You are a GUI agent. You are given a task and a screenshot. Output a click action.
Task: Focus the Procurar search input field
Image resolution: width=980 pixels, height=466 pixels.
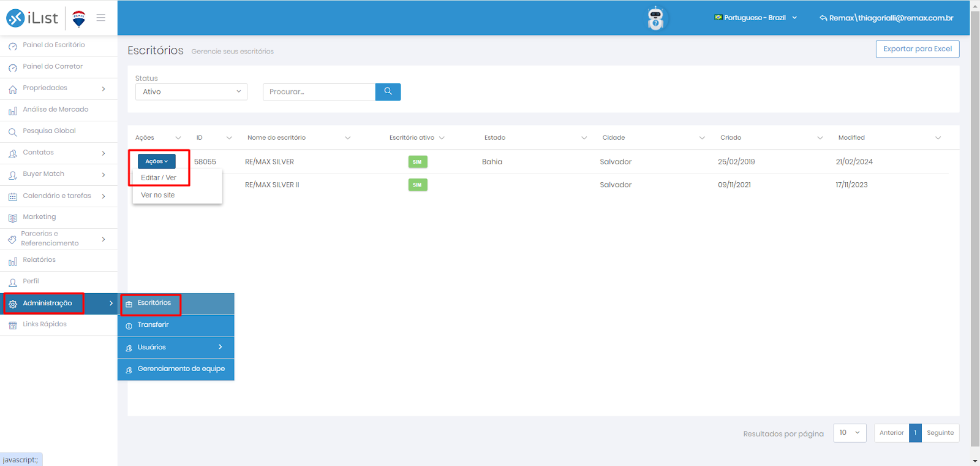tap(319, 92)
